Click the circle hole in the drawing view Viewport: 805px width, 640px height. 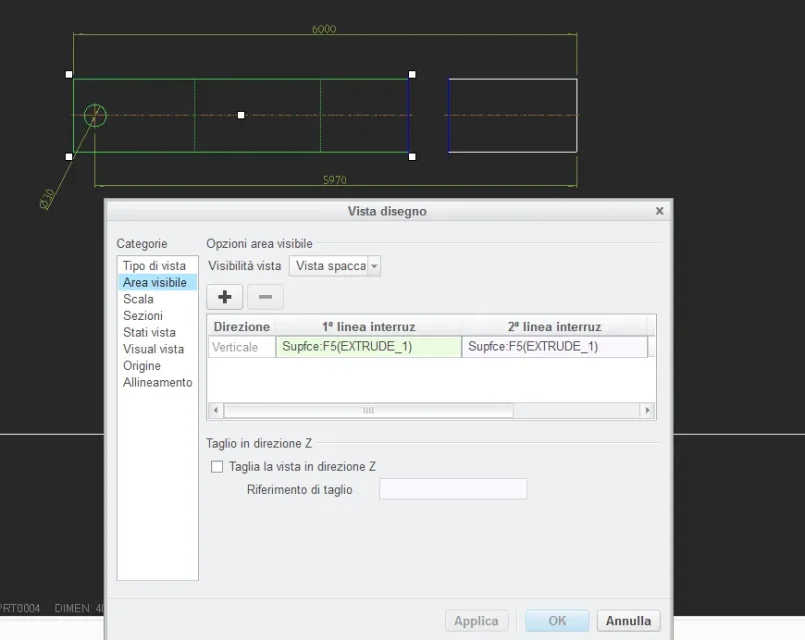point(95,115)
